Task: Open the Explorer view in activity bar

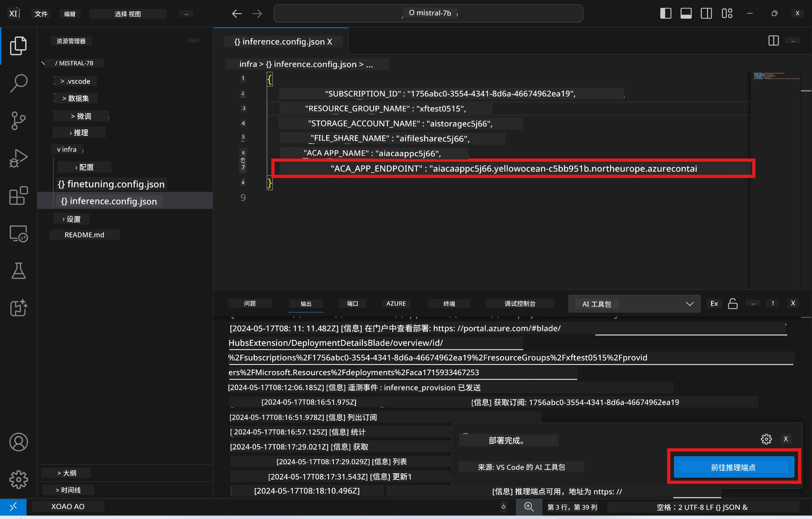Action: (18, 46)
